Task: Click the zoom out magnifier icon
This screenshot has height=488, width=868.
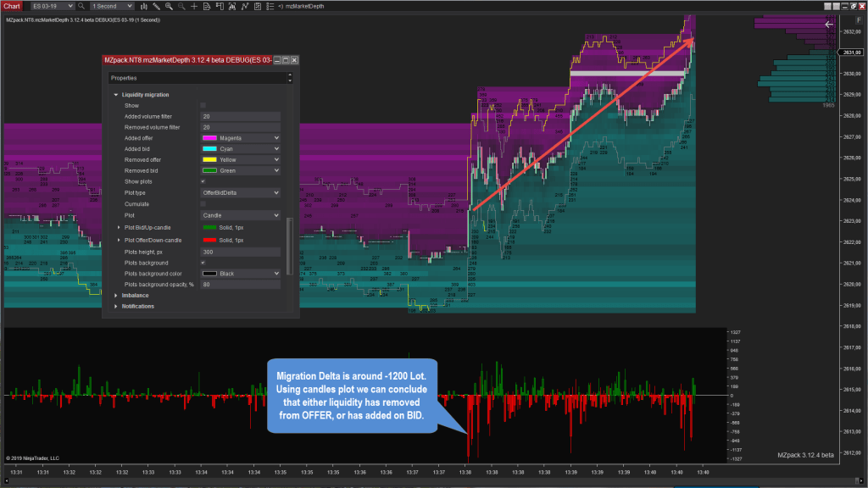Action: pyautogui.click(x=181, y=6)
